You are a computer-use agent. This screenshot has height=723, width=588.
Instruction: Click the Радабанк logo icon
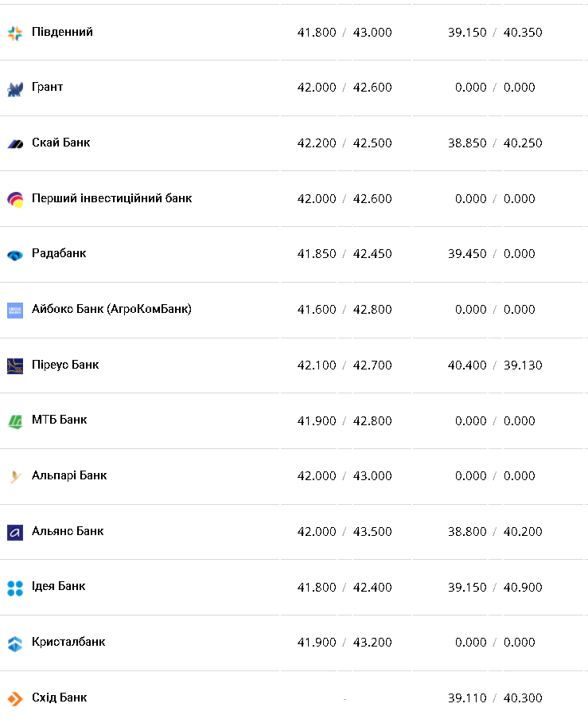point(15,255)
